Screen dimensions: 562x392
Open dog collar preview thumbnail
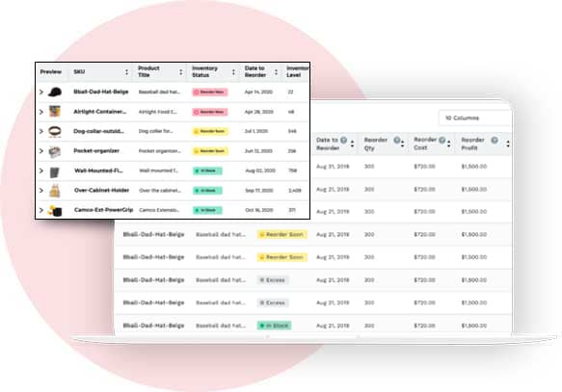click(55, 131)
